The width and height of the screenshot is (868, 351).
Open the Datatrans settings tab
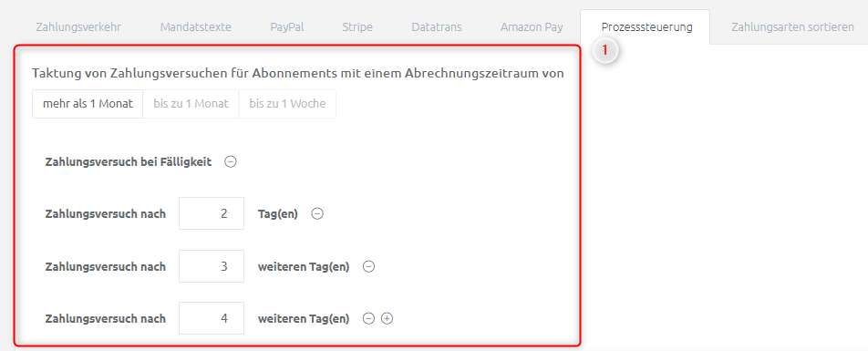(436, 26)
